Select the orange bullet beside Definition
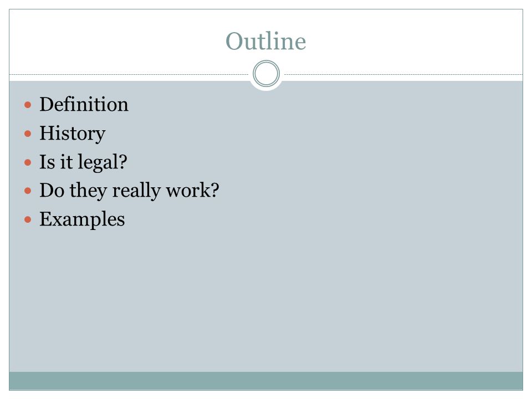532x399 pixels. pyautogui.click(x=28, y=105)
